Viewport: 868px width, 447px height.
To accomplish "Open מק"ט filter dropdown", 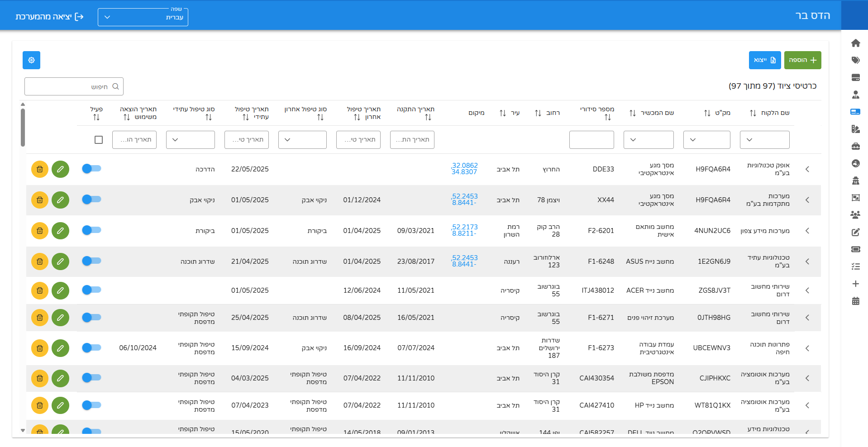I will [x=707, y=140].
